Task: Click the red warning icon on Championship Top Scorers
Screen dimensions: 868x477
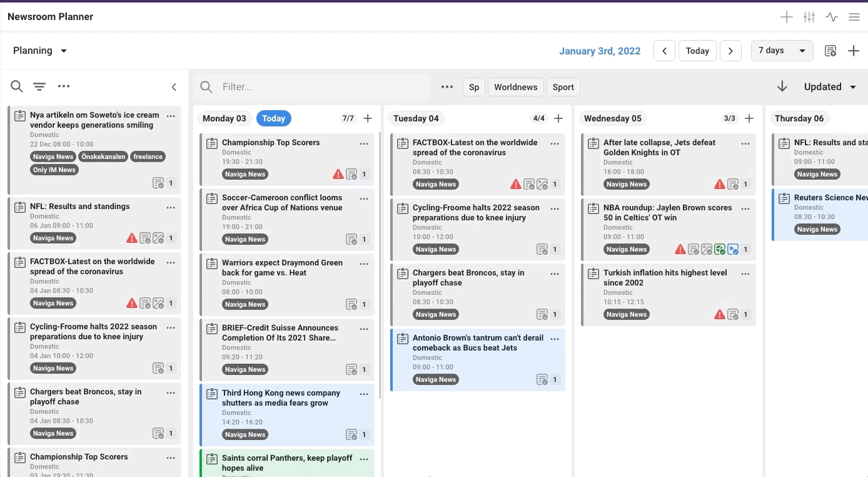Action: click(338, 174)
